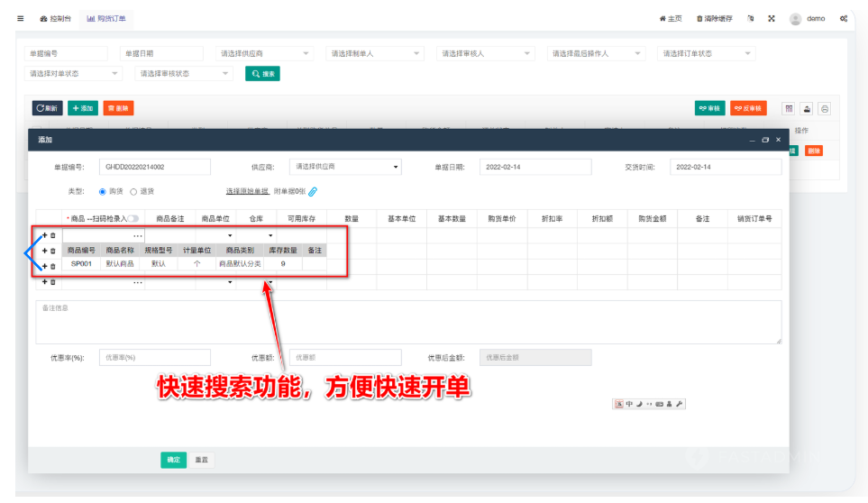This screenshot has width=868, height=503.
Task: Click the green 确定 button
Action: 173,460
